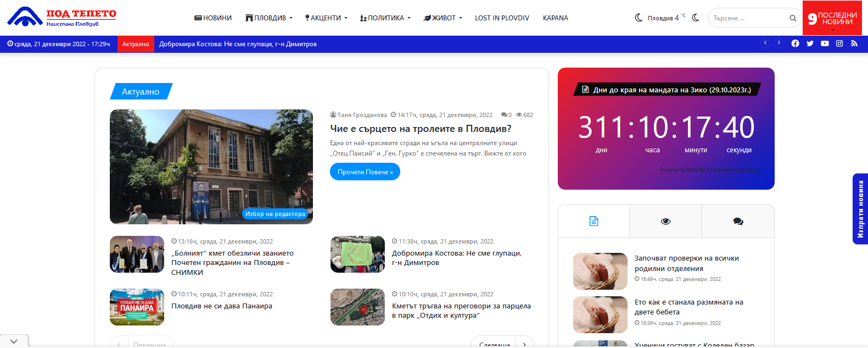The width and height of the screenshot is (868, 348).
Task: Click the red Актуално ticker label
Action: 136,44
